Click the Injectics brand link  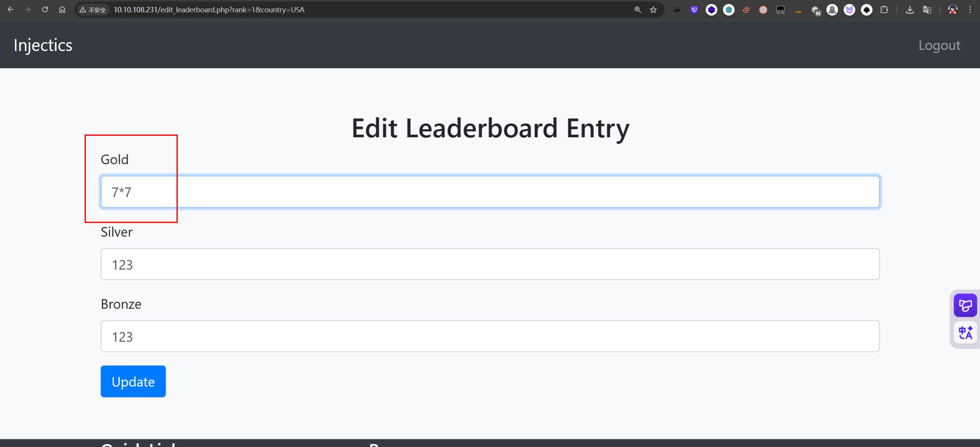tap(43, 45)
